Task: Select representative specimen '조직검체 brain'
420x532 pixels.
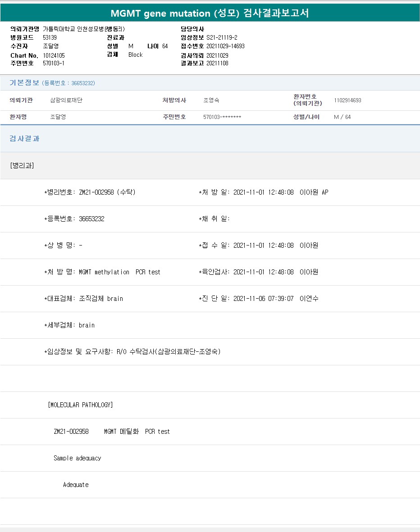Action: tap(101, 299)
